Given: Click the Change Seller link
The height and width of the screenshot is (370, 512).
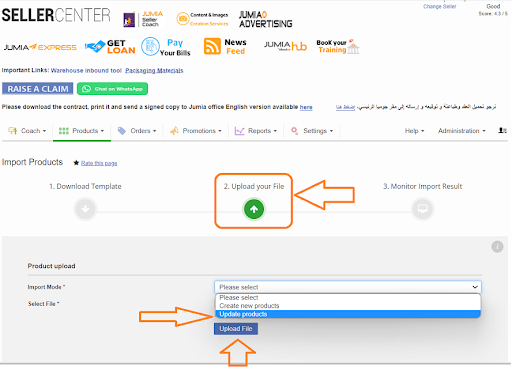Looking at the screenshot, I should (x=439, y=6).
